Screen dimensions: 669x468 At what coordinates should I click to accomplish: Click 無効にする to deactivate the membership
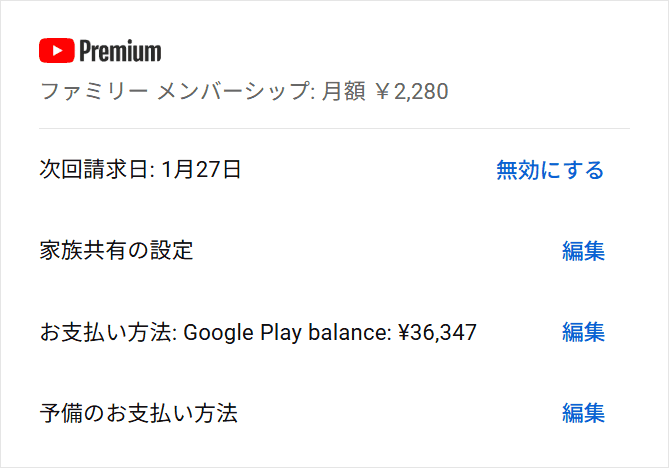550,170
